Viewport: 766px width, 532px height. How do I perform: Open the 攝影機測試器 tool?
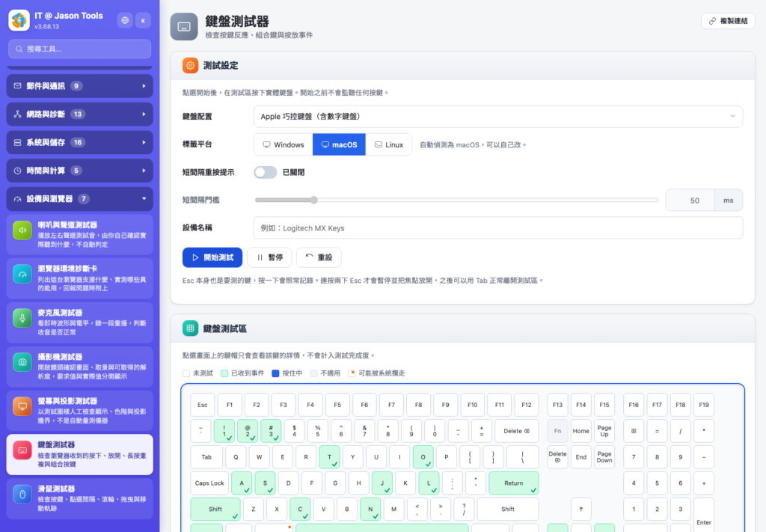pyautogui.click(x=79, y=367)
